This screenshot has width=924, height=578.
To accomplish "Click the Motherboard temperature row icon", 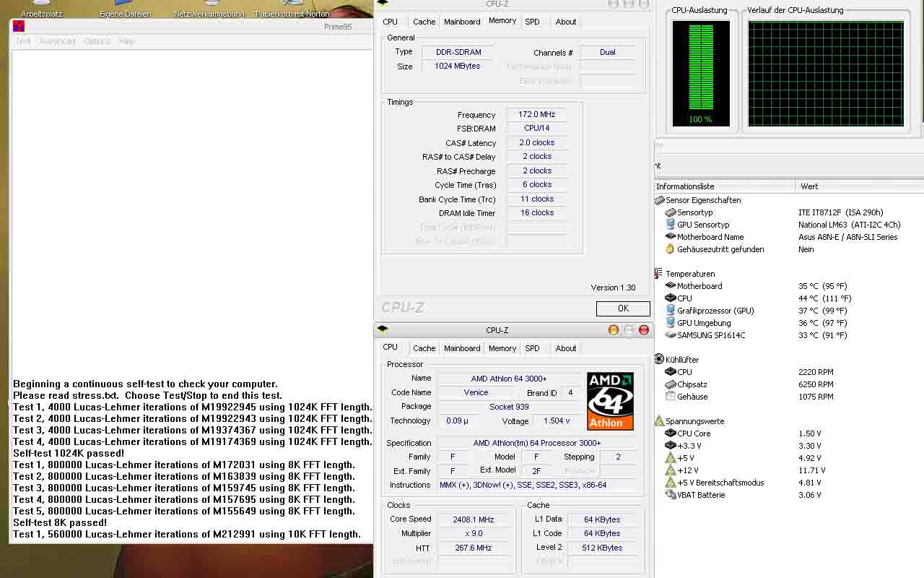I will (671, 286).
